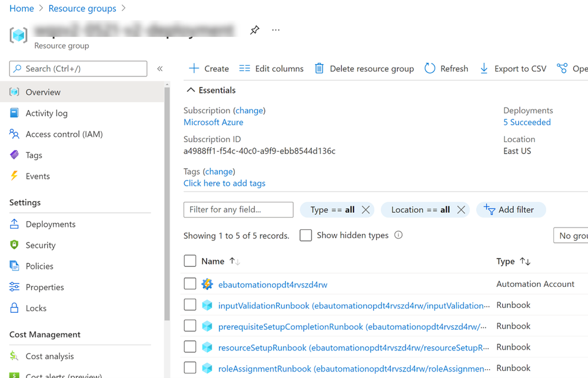Image resolution: width=588 pixels, height=378 pixels.
Task: Click the Activity log book icon
Action: point(14,113)
